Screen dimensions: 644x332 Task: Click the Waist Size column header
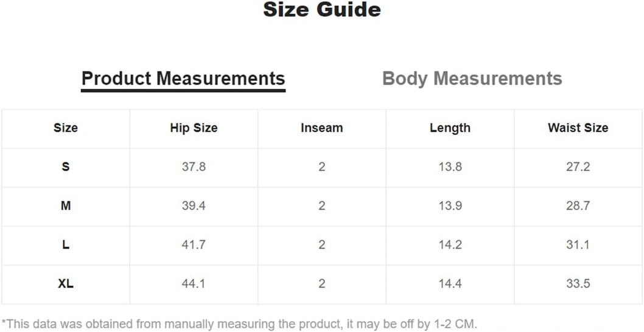[x=578, y=128]
